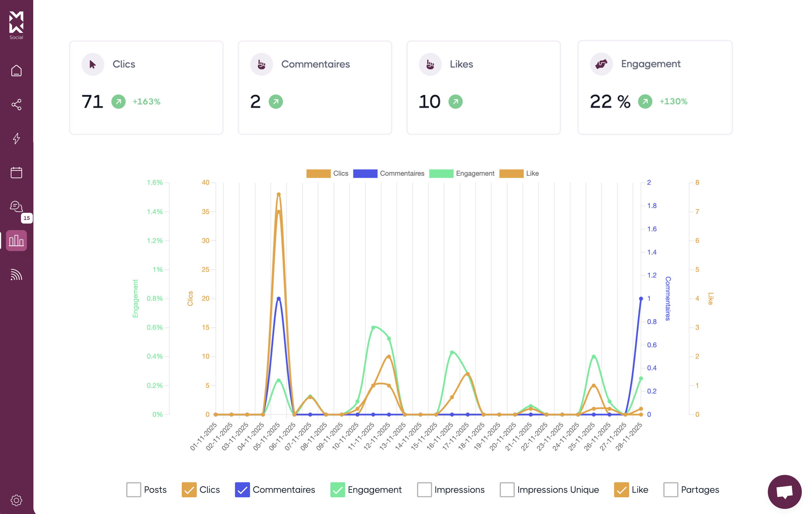812x514 pixels.
Task: Enable the Impressions Unique checkbox
Action: pos(507,490)
